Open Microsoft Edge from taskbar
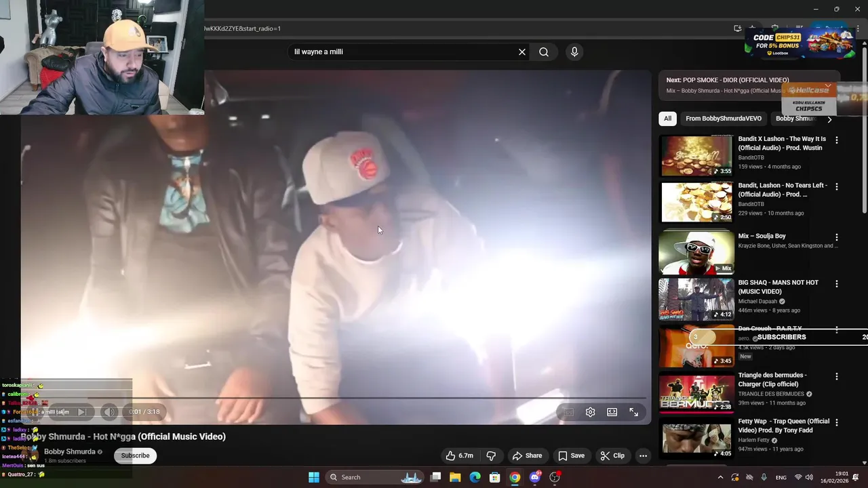This screenshot has height=488, width=868. (x=475, y=477)
